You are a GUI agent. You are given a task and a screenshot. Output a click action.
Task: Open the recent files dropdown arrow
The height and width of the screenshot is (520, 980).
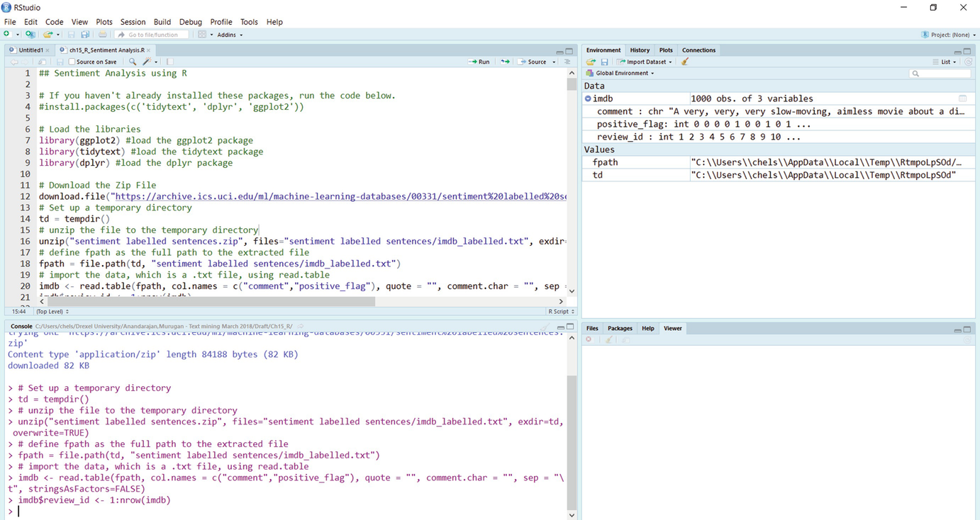58,35
